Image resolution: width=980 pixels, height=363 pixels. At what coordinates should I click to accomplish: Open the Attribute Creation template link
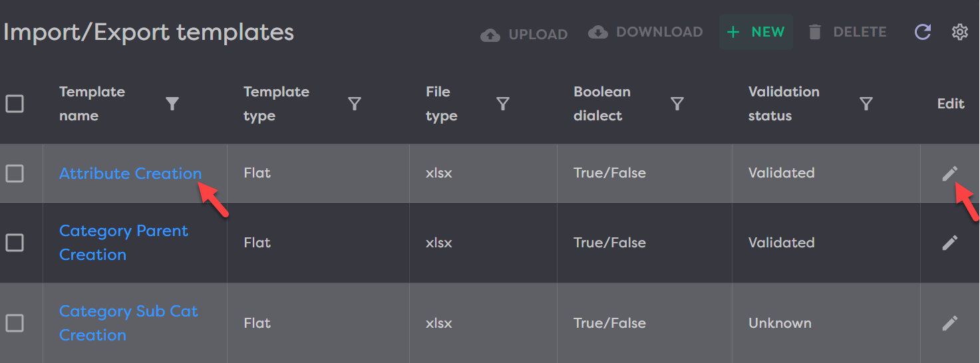click(x=130, y=174)
